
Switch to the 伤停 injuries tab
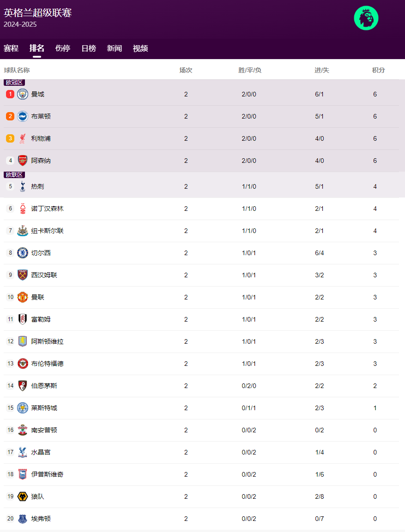coord(63,48)
